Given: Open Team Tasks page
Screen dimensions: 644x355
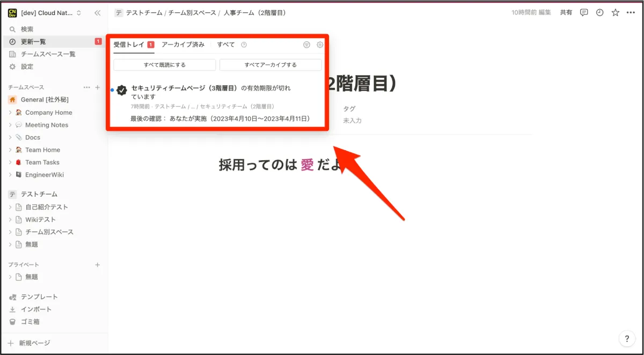Looking at the screenshot, I should coord(42,162).
